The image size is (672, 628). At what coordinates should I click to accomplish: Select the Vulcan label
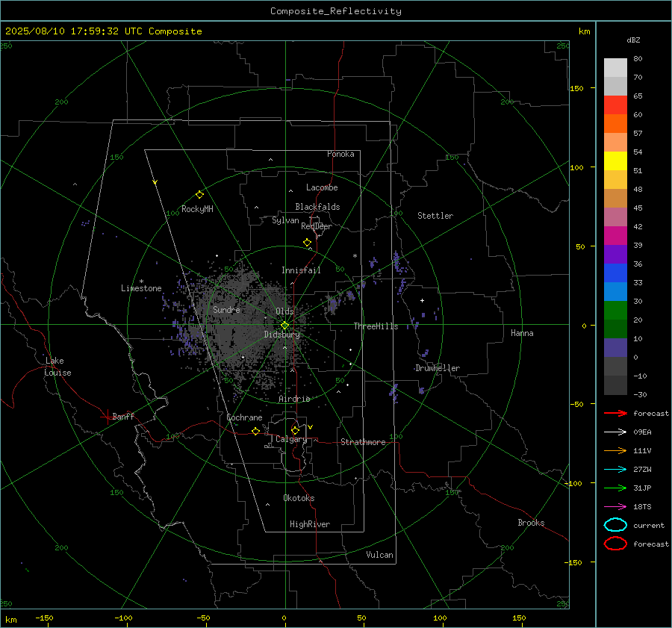click(379, 555)
